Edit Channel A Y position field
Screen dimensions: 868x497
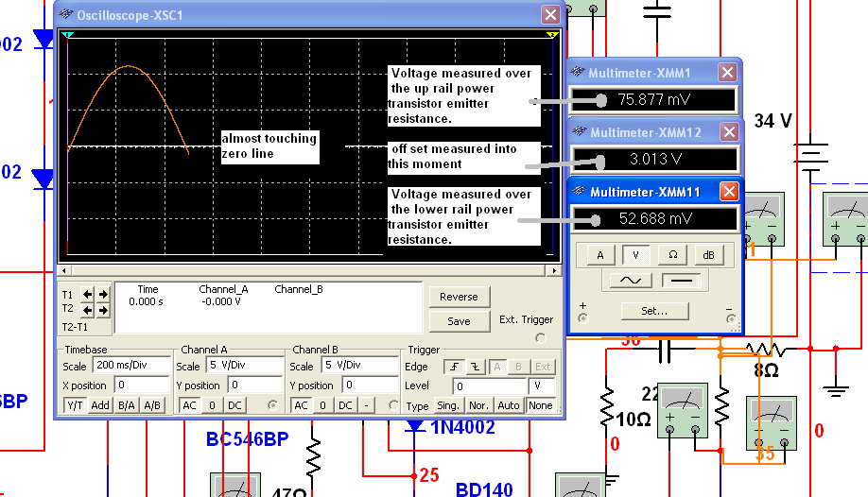pyautogui.click(x=255, y=386)
